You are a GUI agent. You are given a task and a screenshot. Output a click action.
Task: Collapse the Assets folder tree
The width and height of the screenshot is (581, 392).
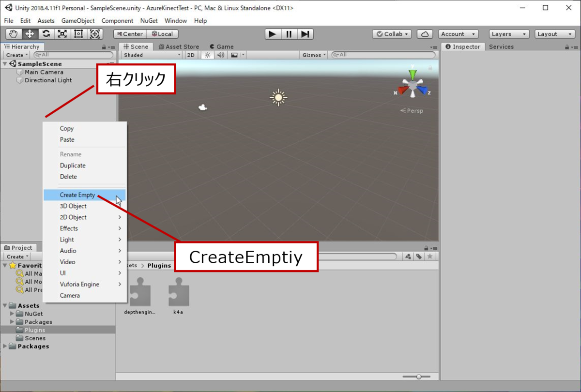(x=5, y=305)
